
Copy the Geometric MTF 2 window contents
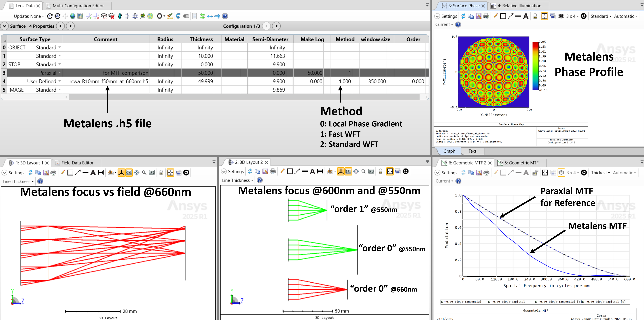(x=471, y=173)
